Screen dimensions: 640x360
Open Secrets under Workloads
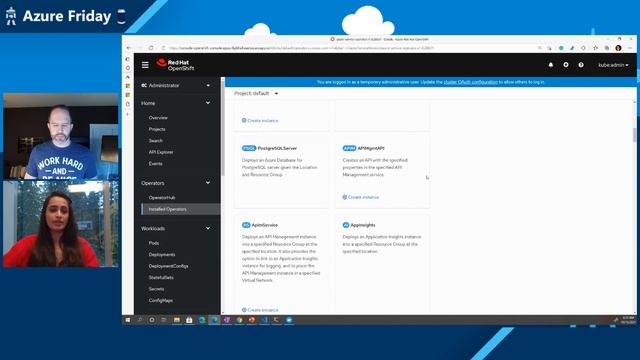pyautogui.click(x=156, y=289)
